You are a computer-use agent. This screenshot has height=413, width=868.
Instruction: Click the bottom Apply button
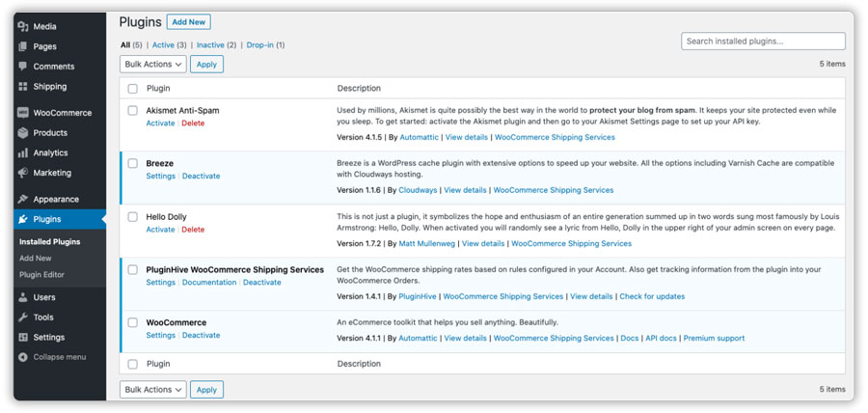(x=207, y=390)
